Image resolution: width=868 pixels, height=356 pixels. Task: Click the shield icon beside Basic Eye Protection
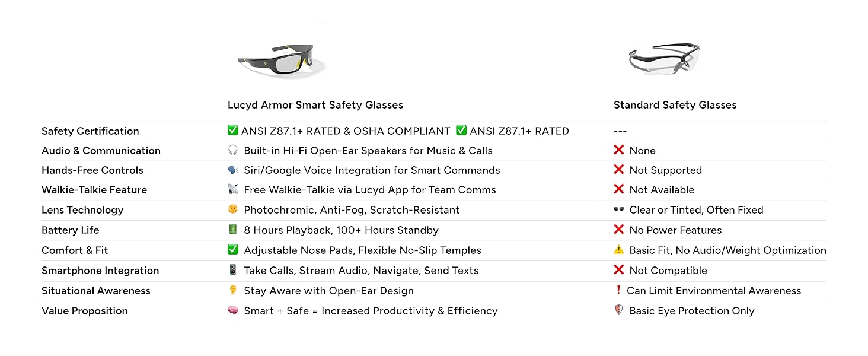click(x=619, y=310)
